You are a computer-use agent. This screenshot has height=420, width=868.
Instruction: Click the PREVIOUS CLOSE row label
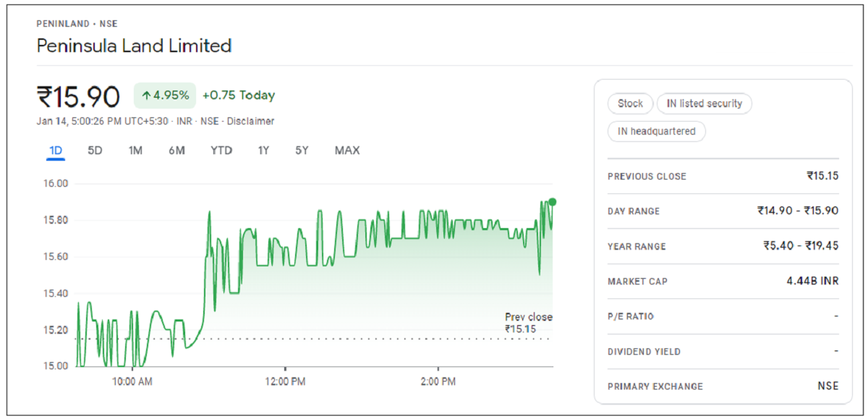click(x=647, y=177)
